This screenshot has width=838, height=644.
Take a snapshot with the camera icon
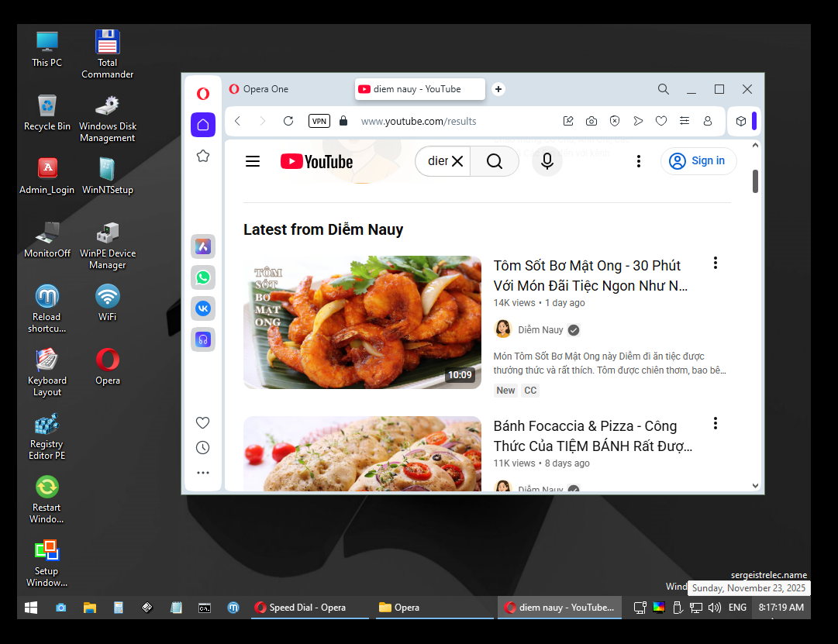pos(591,122)
